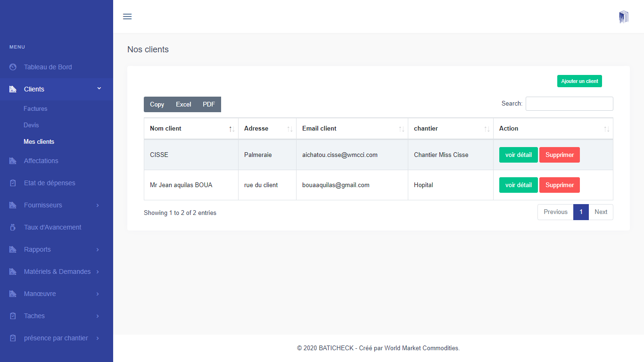Screen dimensions: 644x362
Task: Go to Devis in sidebar
Action: tap(31, 125)
